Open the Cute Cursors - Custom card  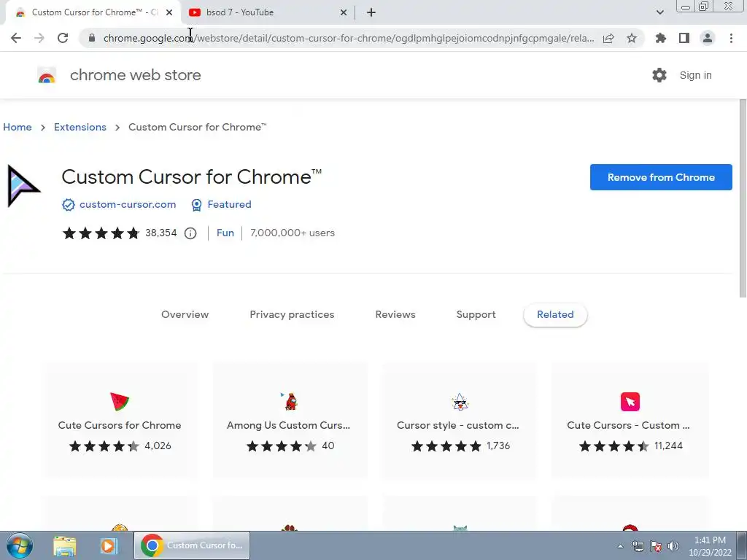click(x=630, y=420)
